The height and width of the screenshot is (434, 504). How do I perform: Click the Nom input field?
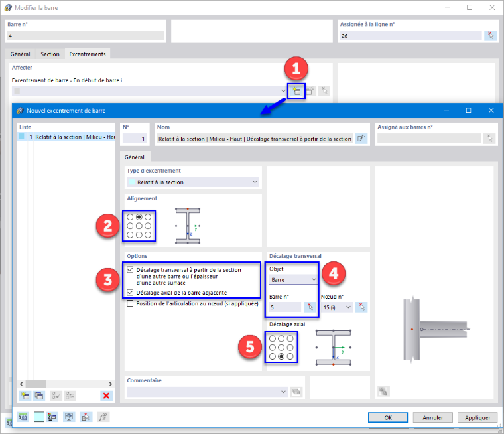coord(255,139)
